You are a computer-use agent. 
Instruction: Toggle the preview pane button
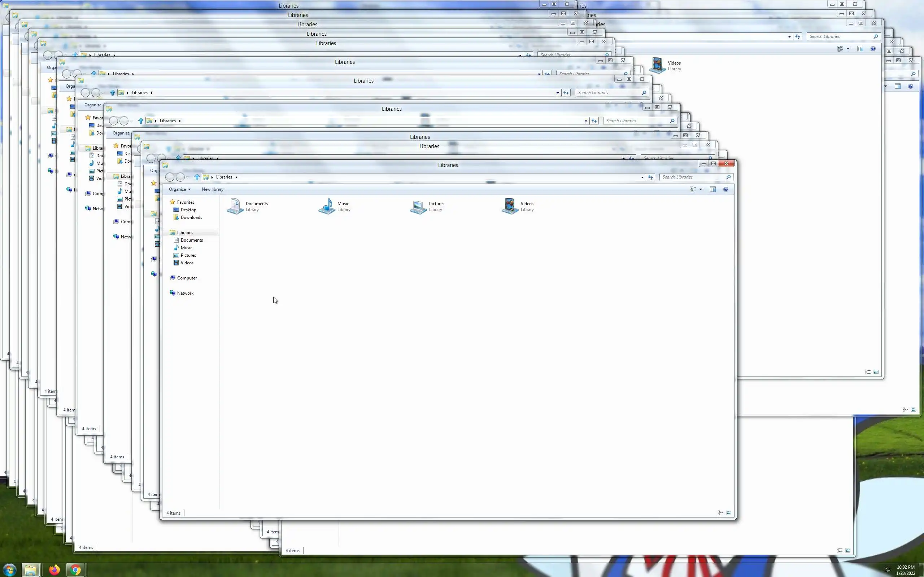713,189
